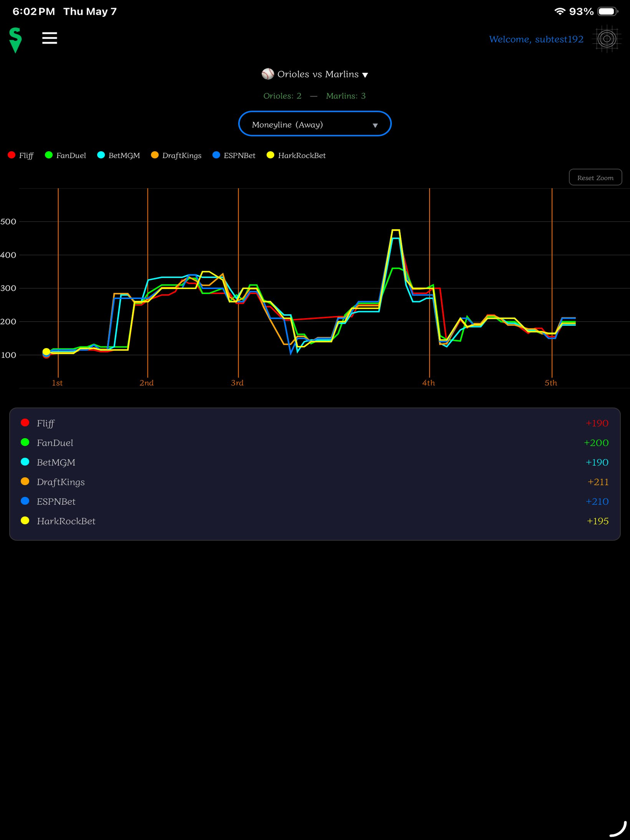Click the red Fliff color dot in odds panel
Screen dimensions: 630x840
coord(25,423)
